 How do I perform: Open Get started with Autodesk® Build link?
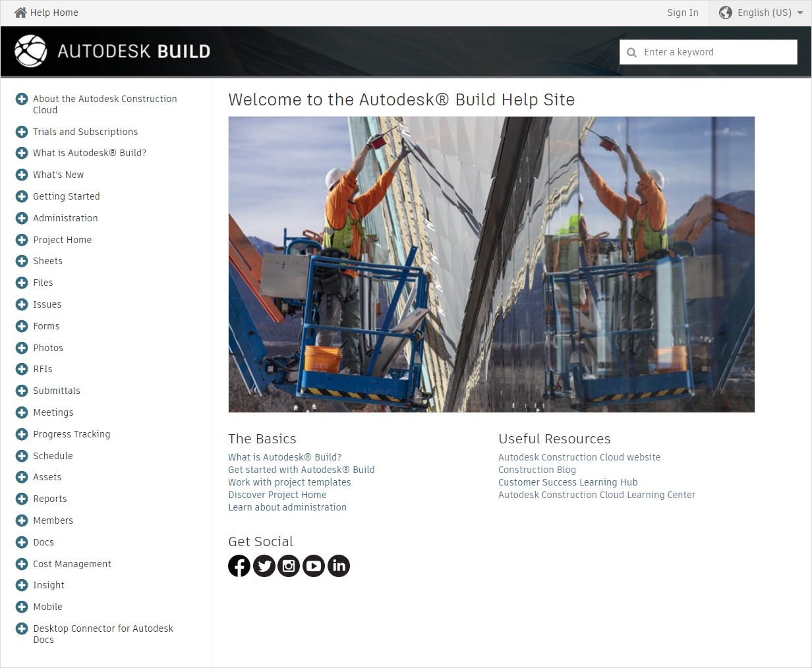pos(301,470)
